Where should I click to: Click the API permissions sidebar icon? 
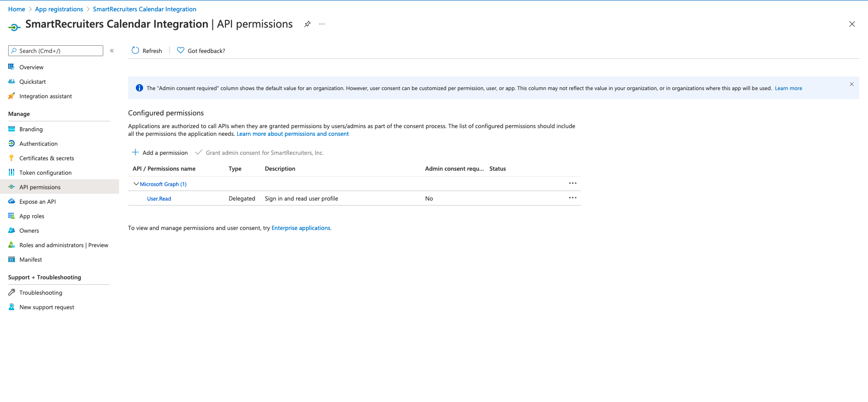pyautogui.click(x=11, y=187)
